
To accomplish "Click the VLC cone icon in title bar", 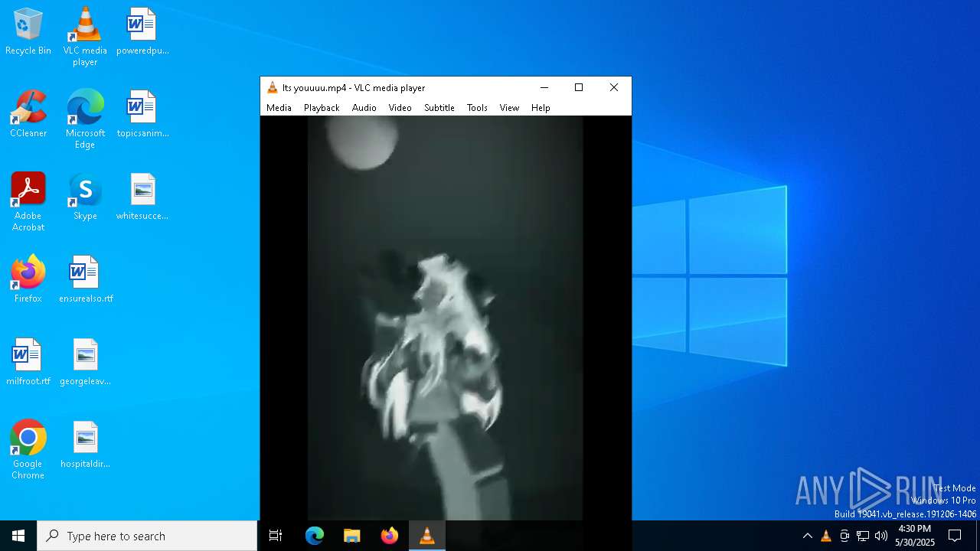I will click(x=272, y=87).
